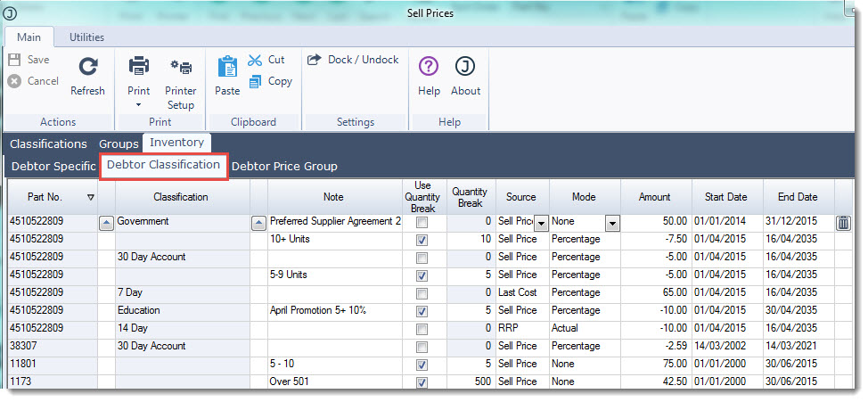Switch to the Main ribbon tab
Screen dimensions: 868x402
coord(29,37)
